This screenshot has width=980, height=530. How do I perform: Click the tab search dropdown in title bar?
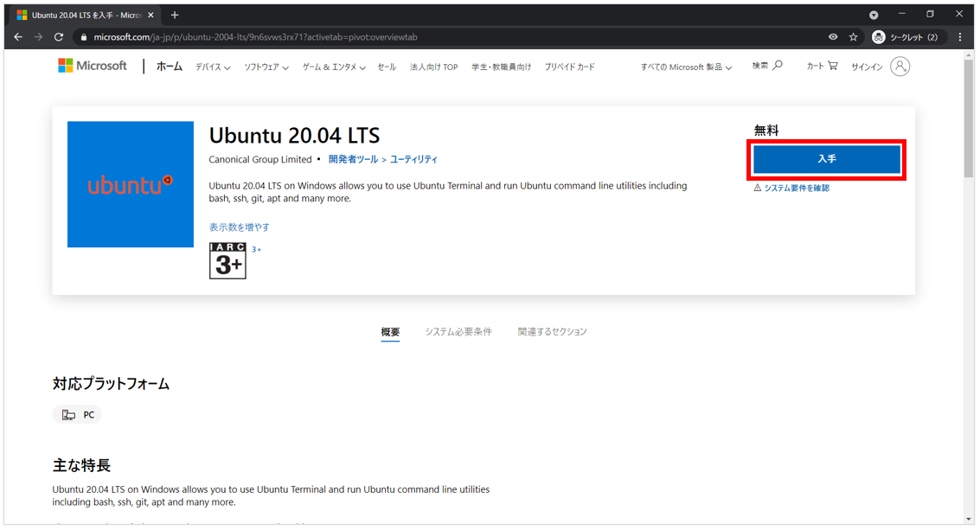tap(874, 15)
